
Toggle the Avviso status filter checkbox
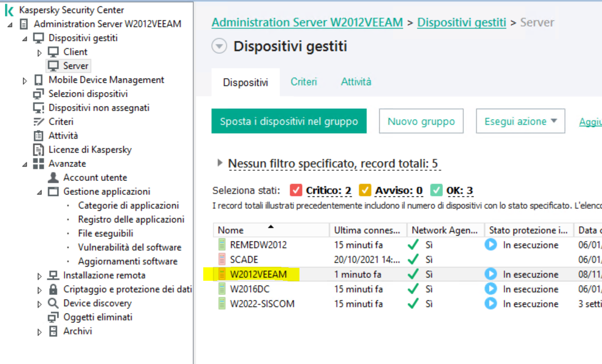pyautogui.click(x=365, y=190)
